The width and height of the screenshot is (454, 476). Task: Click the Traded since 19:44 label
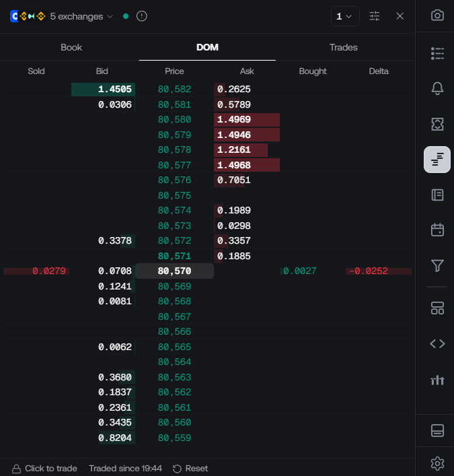[125, 469]
